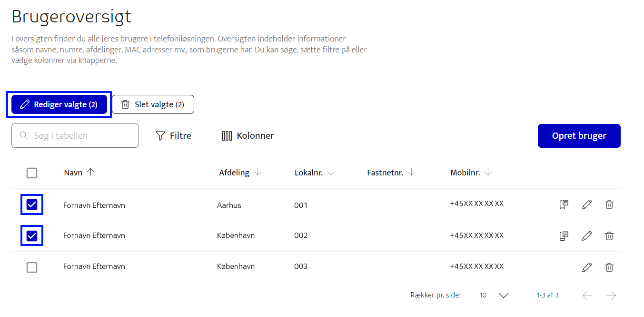Check the checkbox for Lokalnr. 003 row
Image resolution: width=644 pixels, height=317 pixels.
(x=32, y=267)
